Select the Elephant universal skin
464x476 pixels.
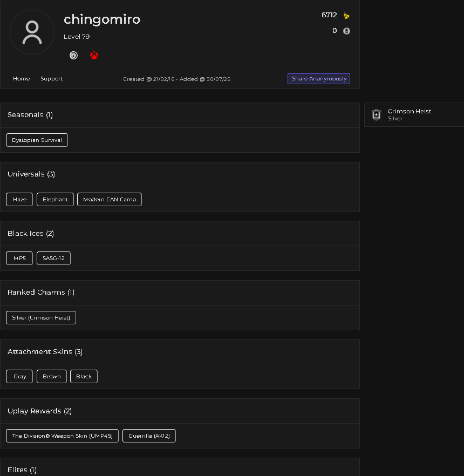(x=55, y=200)
